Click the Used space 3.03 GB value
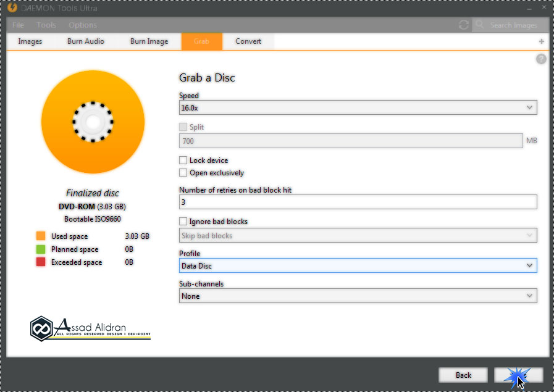Image resolution: width=554 pixels, height=392 pixels. [137, 236]
